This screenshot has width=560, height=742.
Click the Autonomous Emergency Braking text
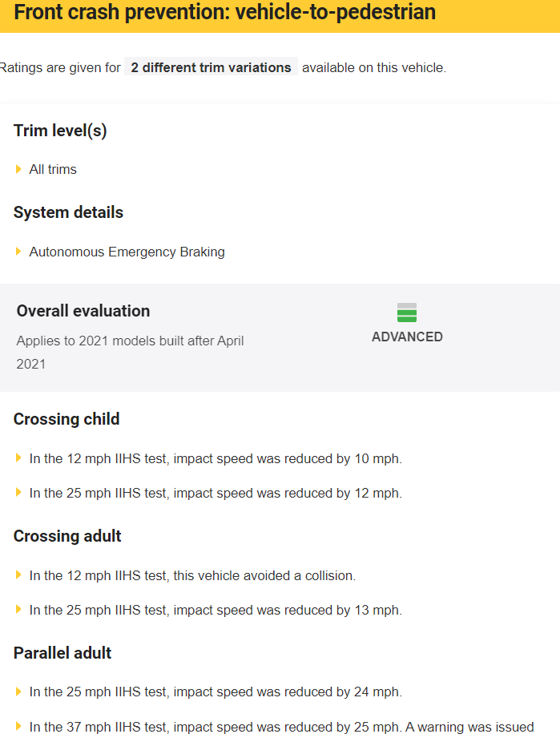point(127,252)
